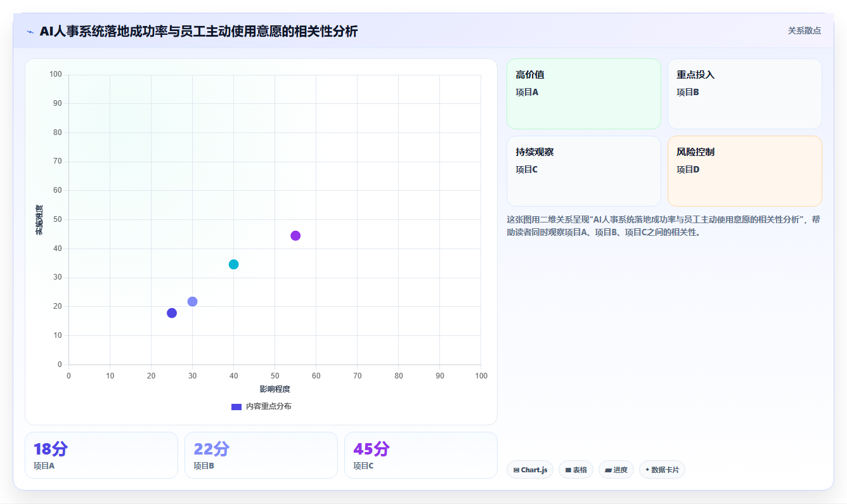Click the chart title text in header
Viewport: 847px width, 504px height.
pos(198,31)
